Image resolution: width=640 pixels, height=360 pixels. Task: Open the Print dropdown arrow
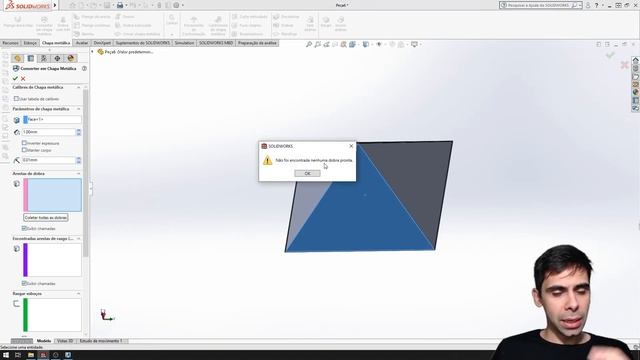click(126, 5)
